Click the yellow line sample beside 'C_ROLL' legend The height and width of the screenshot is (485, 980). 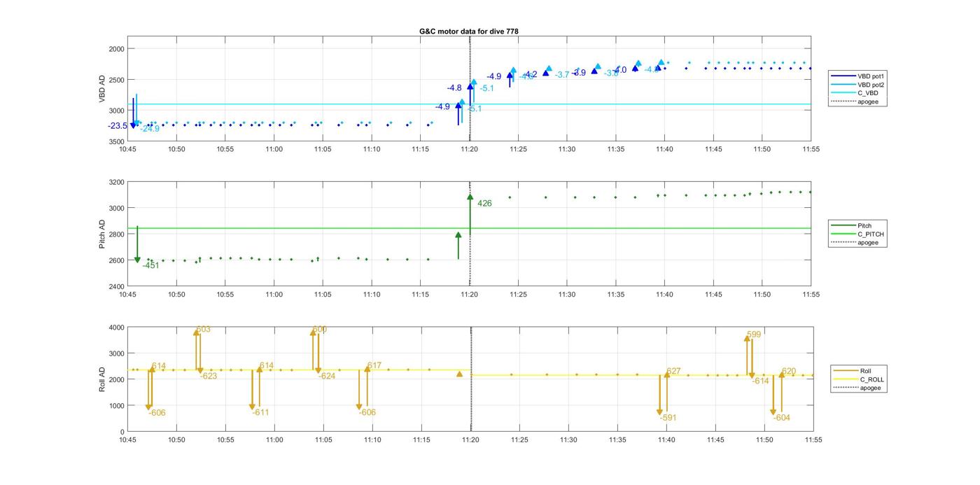[846, 379]
